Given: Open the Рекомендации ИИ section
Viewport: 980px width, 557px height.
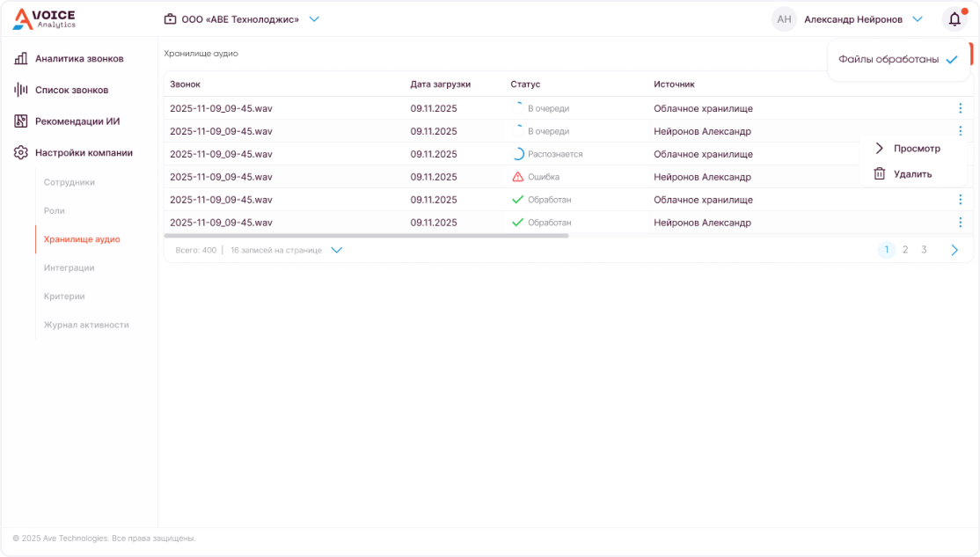Looking at the screenshot, I should coord(77,121).
